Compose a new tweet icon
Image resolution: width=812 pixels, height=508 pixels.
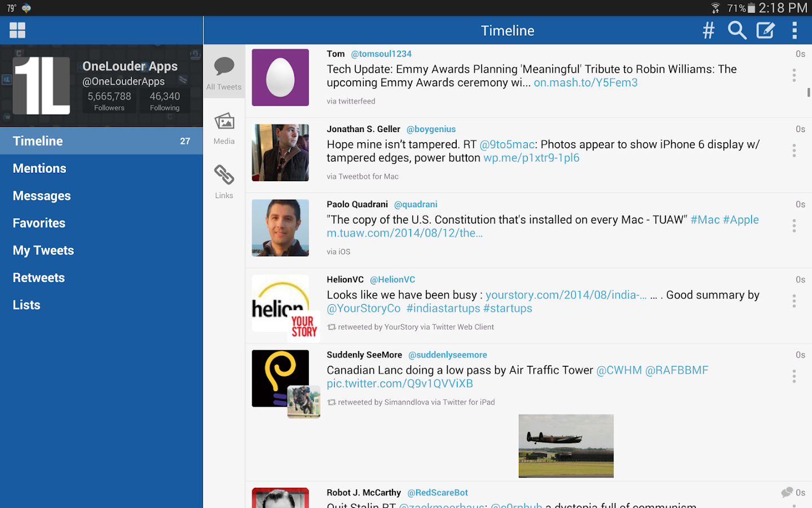pyautogui.click(x=766, y=30)
